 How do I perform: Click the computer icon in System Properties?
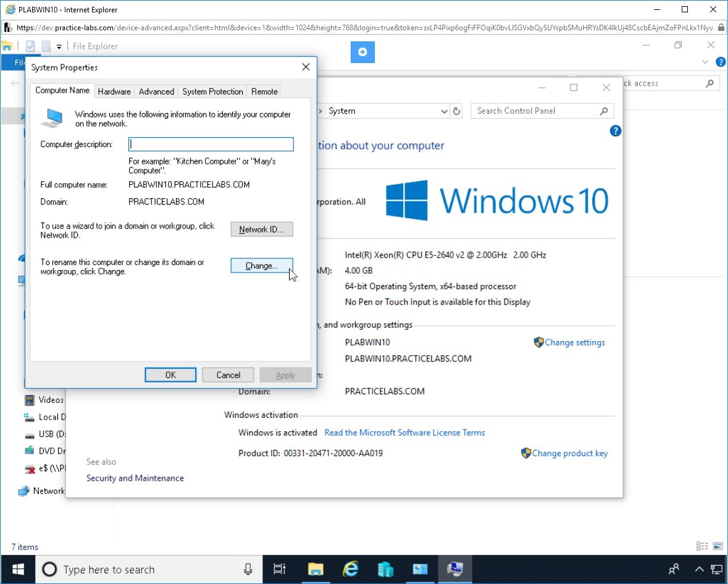(52, 118)
